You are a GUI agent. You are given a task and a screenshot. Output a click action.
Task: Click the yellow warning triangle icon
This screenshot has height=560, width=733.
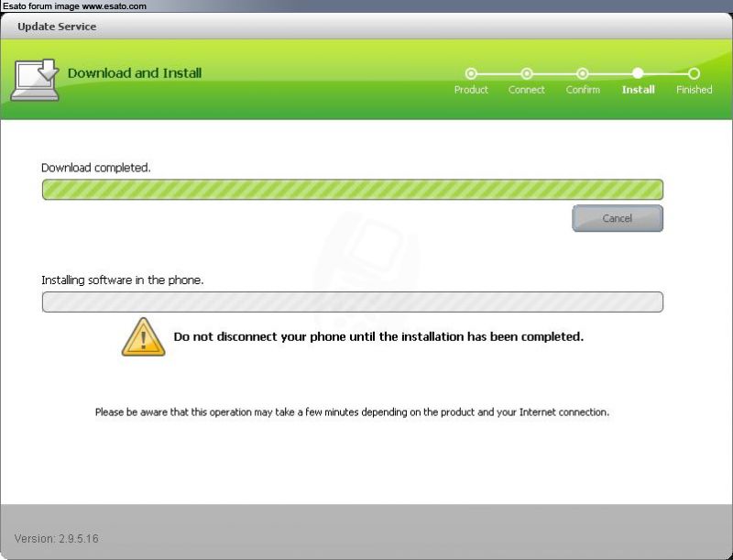[x=144, y=337]
